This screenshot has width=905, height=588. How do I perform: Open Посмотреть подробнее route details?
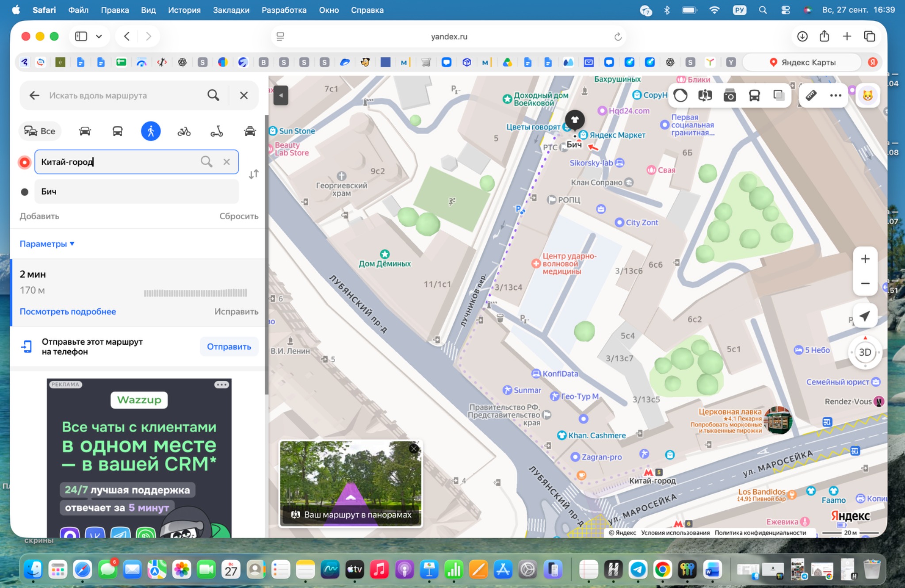[68, 311]
